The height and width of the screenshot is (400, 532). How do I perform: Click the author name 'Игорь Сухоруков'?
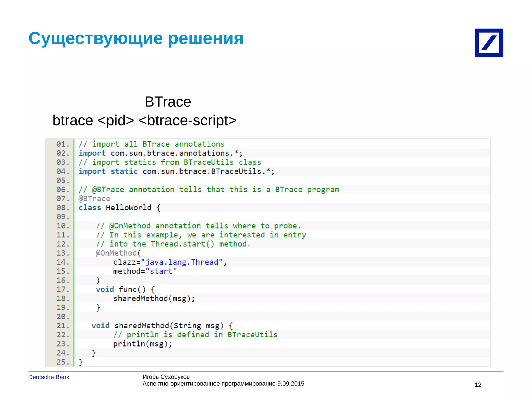point(166,377)
